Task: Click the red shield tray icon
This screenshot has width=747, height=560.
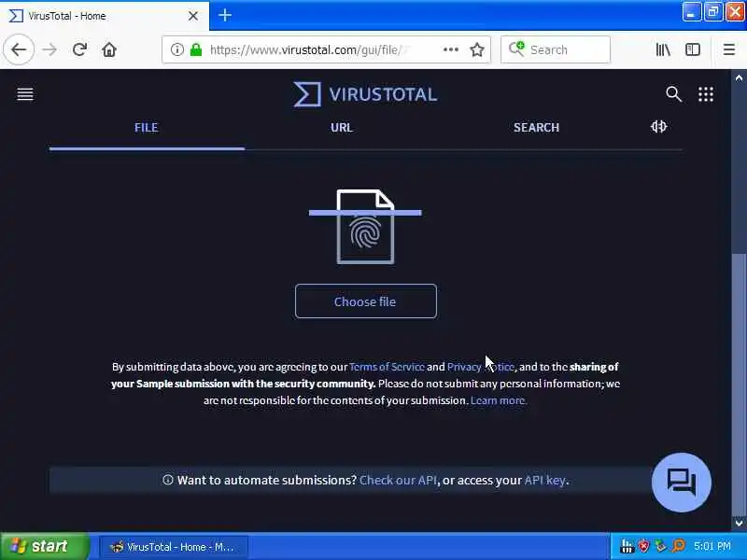Action: click(x=643, y=546)
